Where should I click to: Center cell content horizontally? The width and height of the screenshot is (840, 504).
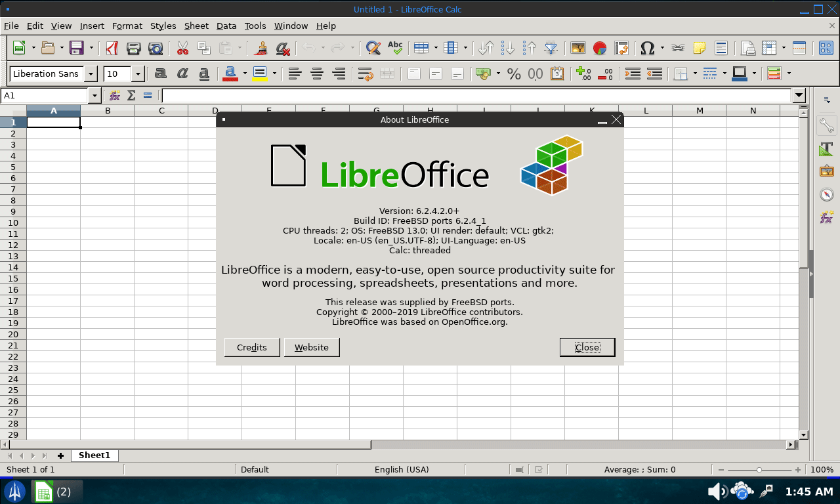pyautogui.click(x=317, y=73)
